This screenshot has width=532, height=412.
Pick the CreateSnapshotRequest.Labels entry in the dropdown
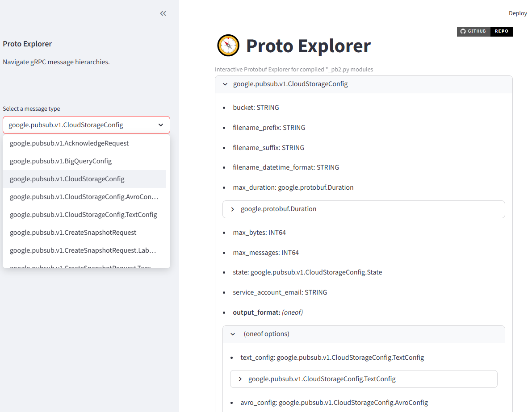84,250
